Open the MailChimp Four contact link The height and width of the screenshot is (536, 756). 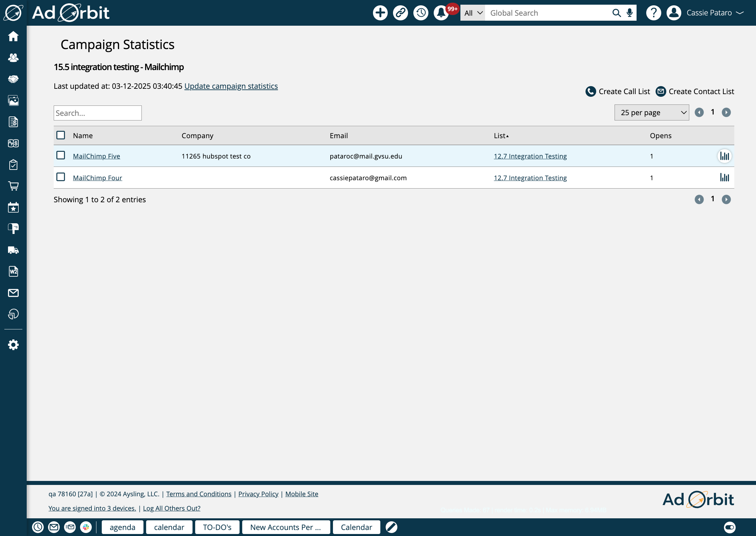pos(97,178)
